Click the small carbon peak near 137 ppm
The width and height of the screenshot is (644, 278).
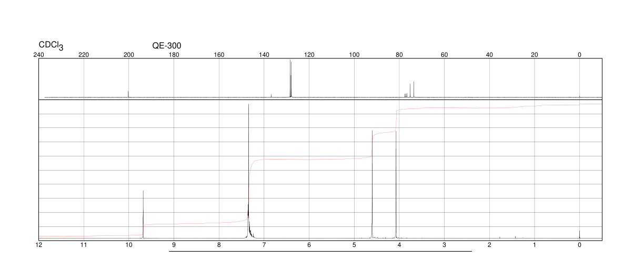click(x=271, y=96)
